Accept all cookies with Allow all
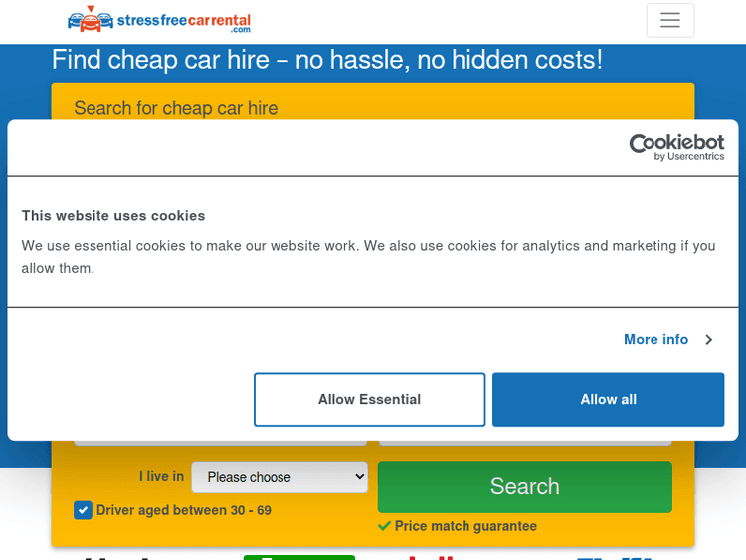The height and width of the screenshot is (560, 746). click(608, 399)
